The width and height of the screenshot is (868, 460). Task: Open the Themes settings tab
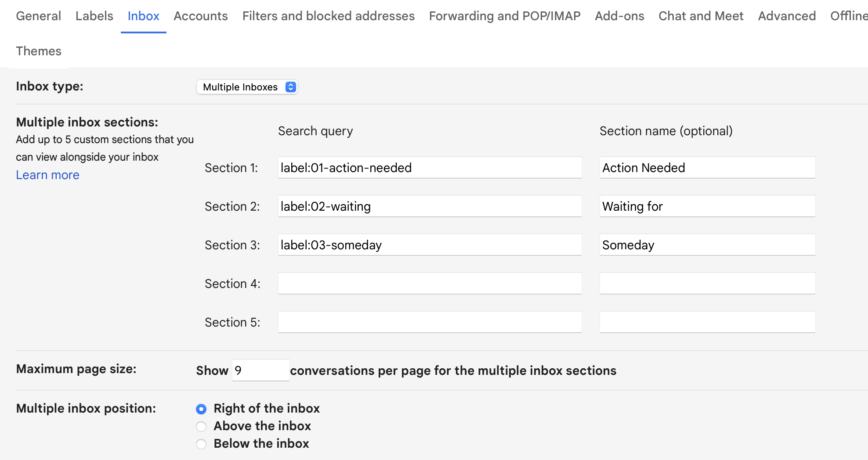(x=39, y=51)
